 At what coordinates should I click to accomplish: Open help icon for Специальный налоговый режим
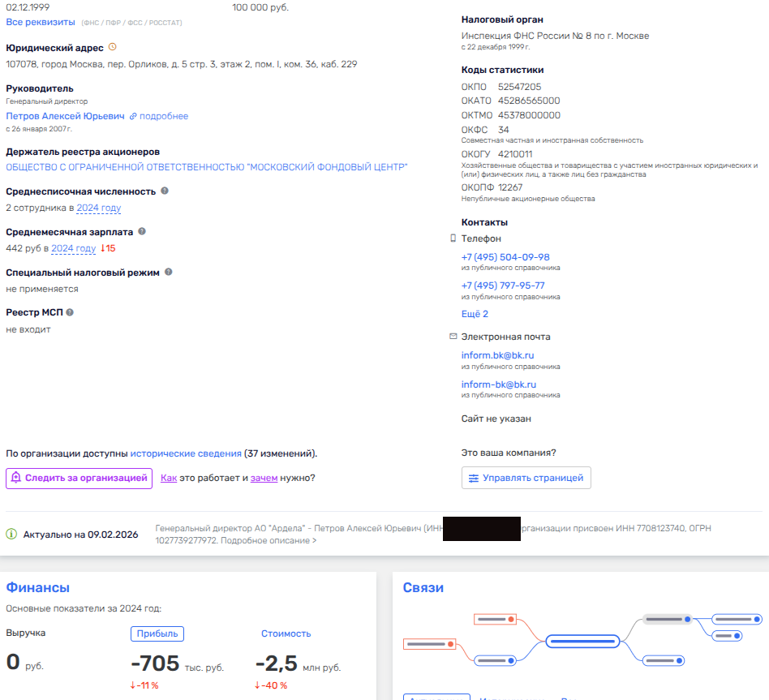tap(168, 272)
